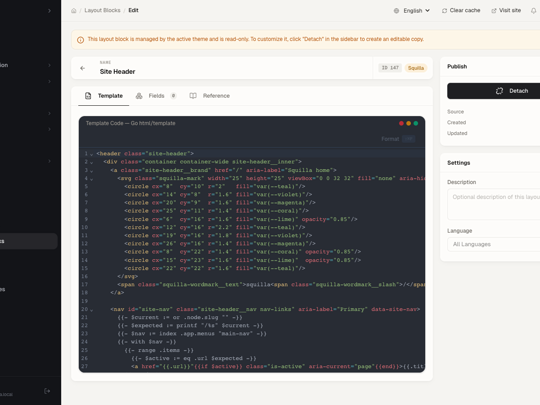Click the Fields count badge
Image resolution: width=540 pixels, height=405 pixels.
pos(173,96)
